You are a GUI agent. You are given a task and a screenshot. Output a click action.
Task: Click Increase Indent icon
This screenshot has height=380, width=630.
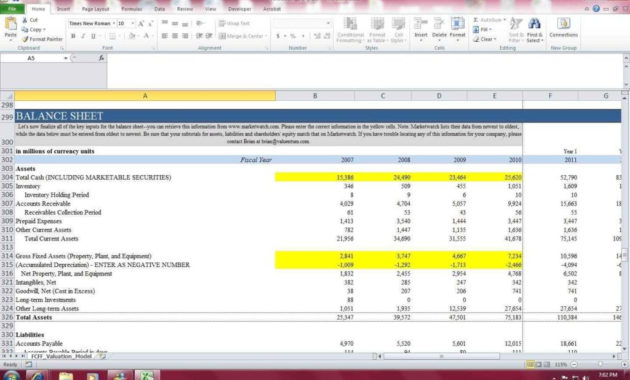coord(209,36)
